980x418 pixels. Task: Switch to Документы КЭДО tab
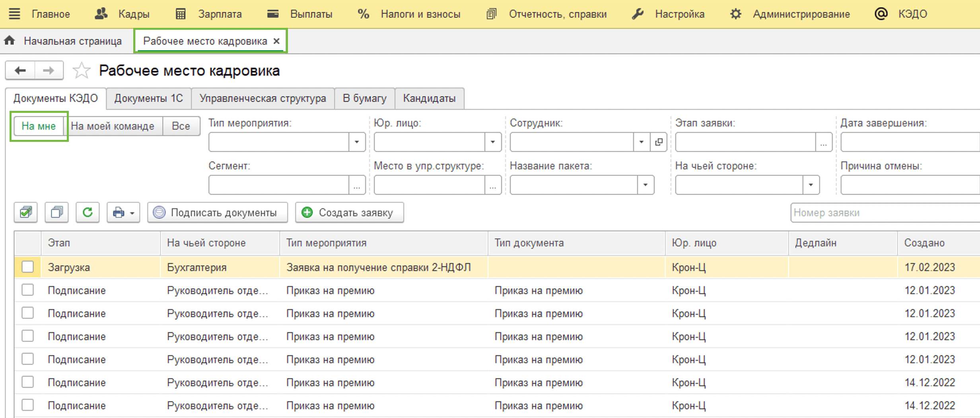56,98
